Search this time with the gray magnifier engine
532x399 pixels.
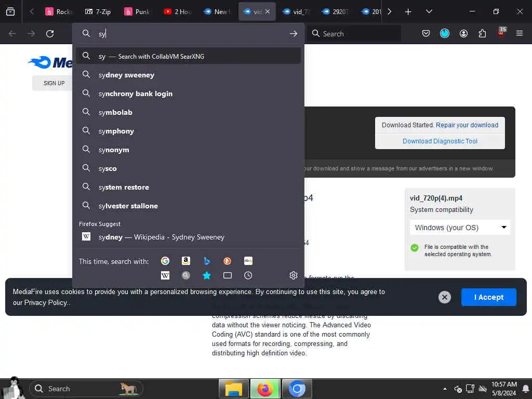pos(186,275)
